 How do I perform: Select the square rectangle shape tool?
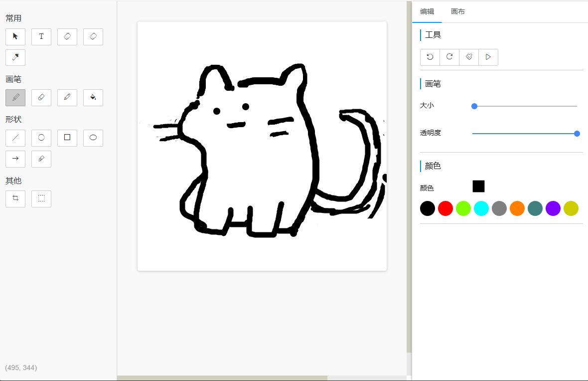click(67, 138)
